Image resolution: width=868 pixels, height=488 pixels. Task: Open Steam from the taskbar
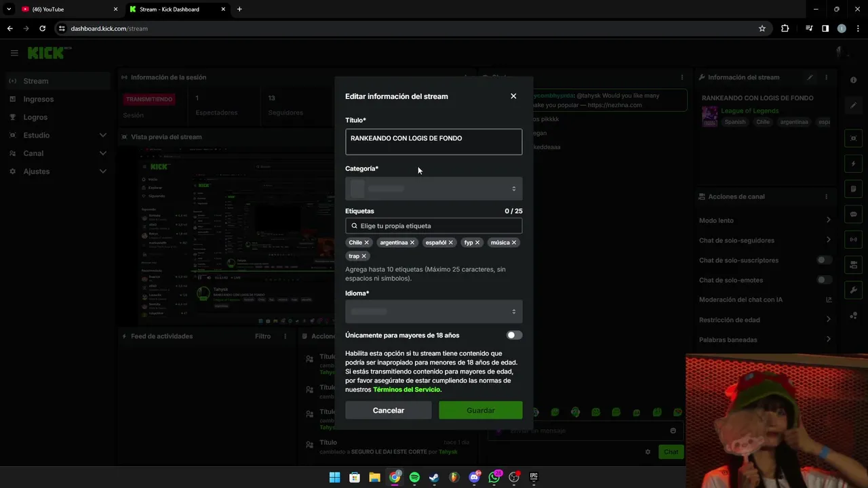[x=434, y=477]
